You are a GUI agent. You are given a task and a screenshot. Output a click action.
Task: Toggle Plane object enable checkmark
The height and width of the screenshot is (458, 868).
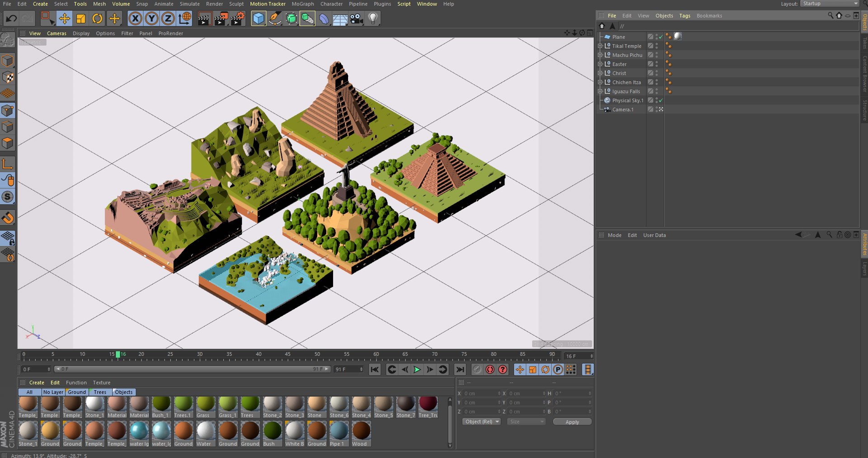tap(661, 37)
